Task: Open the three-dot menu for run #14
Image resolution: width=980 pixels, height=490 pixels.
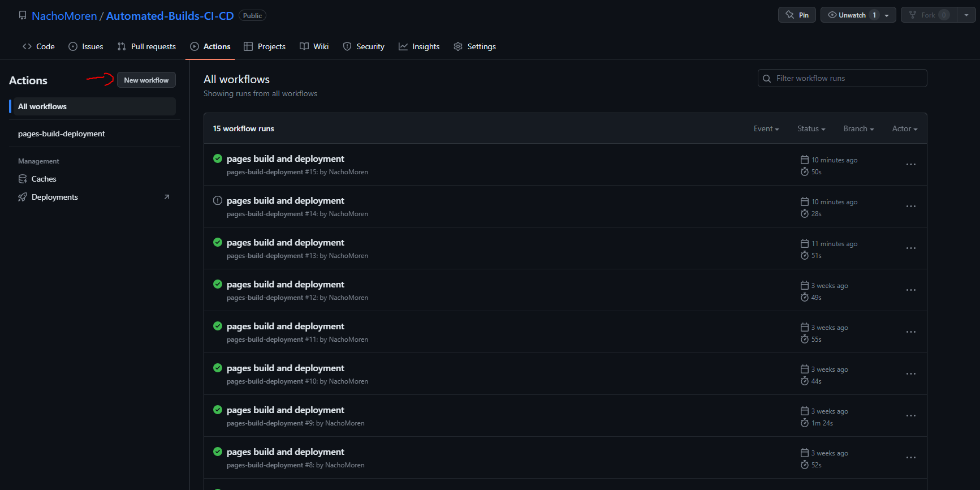Action: (911, 207)
